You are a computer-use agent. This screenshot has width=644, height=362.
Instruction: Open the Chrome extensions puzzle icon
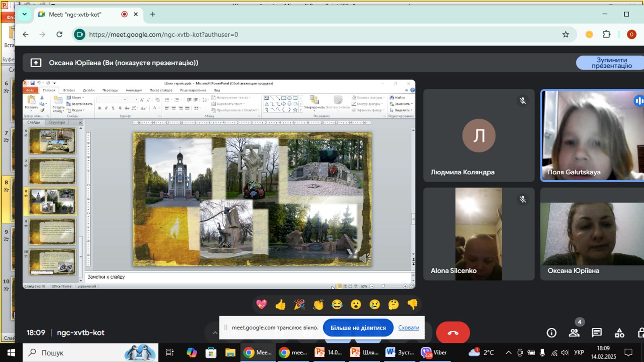coord(607,35)
